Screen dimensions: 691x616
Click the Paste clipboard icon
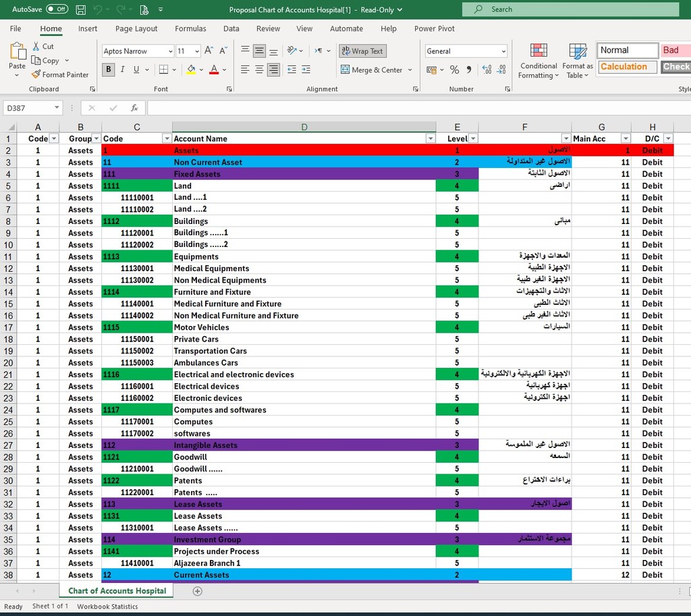(x=18, y=51)
